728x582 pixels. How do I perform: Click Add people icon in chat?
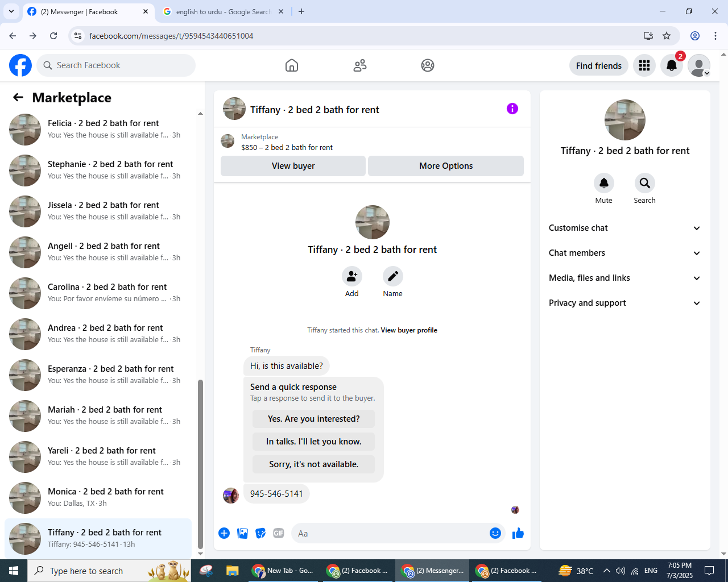(x=352, y=276)
